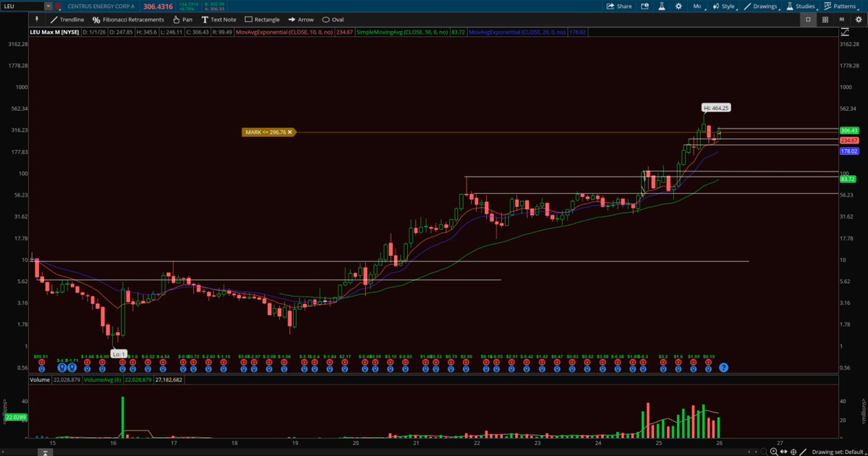Click the SimpleMovingAvg (CLOSE, 50) study label

click(x=402, y=32)
